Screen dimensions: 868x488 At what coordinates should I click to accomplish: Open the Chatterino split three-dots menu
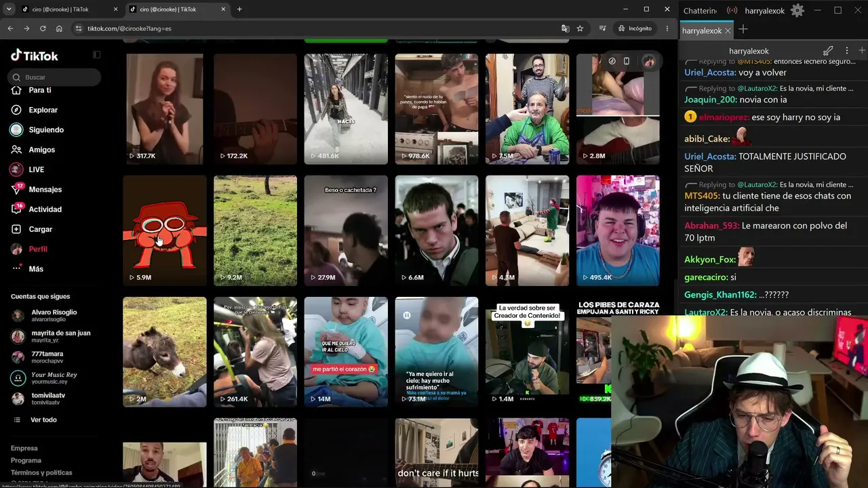point(846,51)
